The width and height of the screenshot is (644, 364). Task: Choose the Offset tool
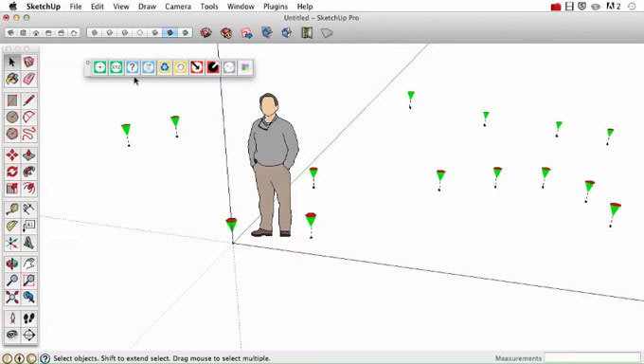click(28, 189)
